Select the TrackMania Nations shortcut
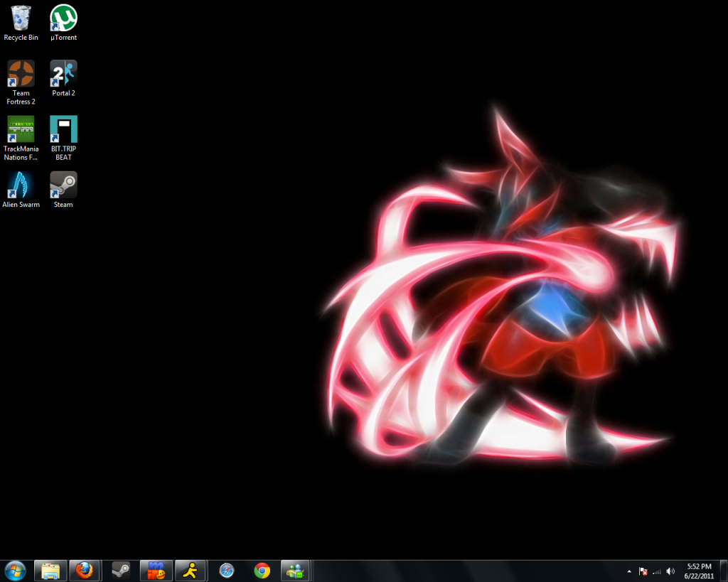728x582 pixels. (21, 139)
